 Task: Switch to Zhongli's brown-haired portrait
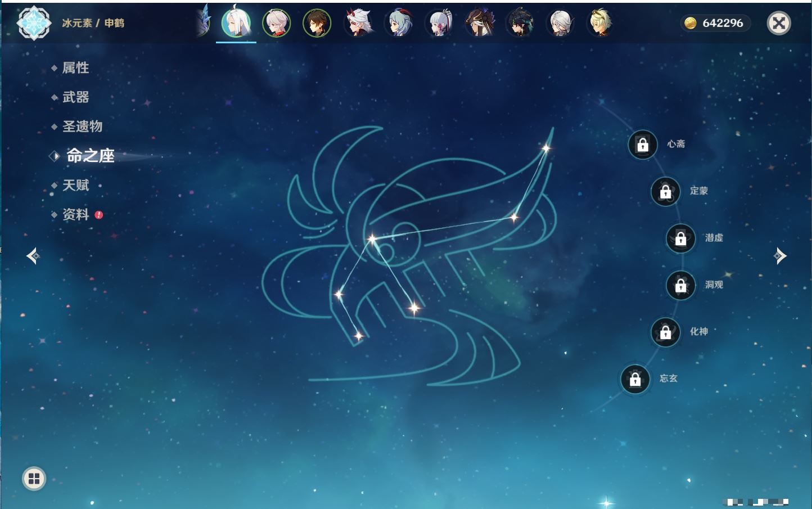click(x=317, y=23)
